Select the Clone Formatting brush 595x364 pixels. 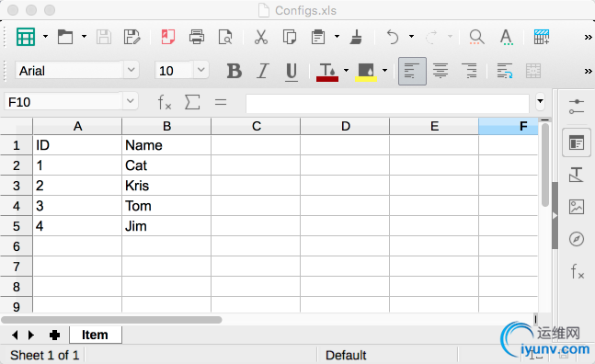(356, 37)
